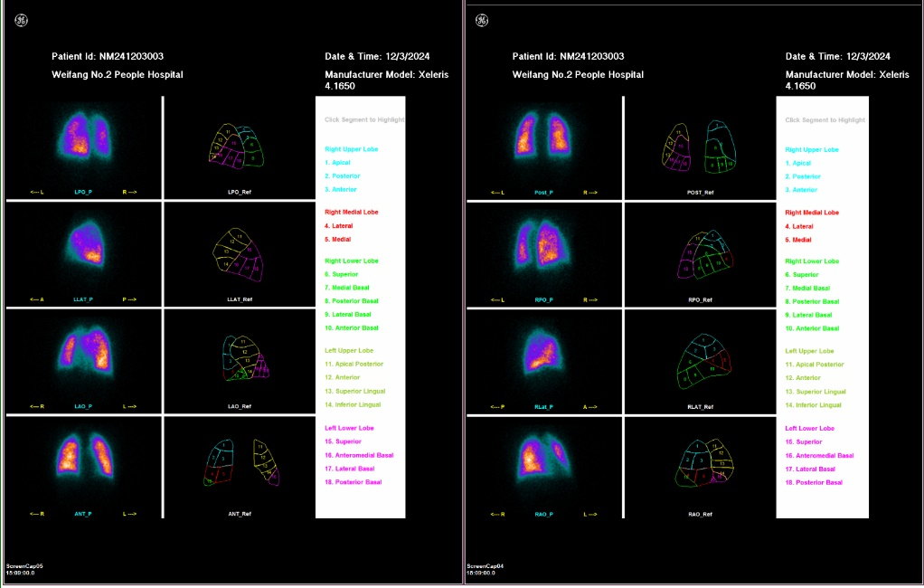Select '14. Inferior Lingual' in ScreenCap04 list
Screen dimensions: 924x588
click(813, 405)
